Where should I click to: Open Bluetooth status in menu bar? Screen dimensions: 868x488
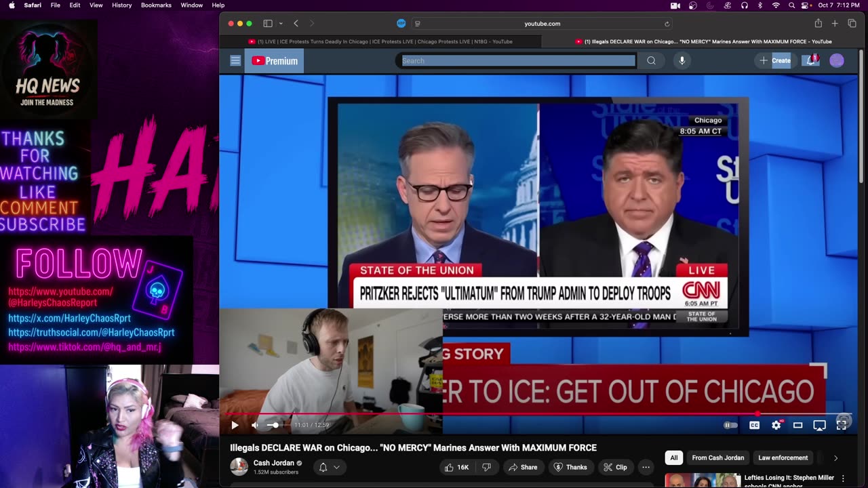(x=759, y=5)
